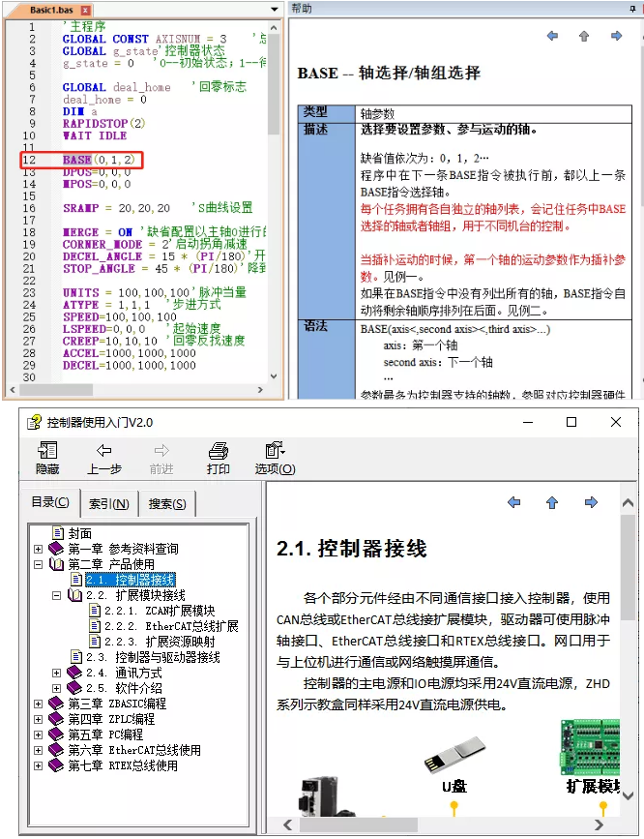Expand 第七章 RTEX总线使用 node
644x839 pixels.
click(x=38, y=765)
